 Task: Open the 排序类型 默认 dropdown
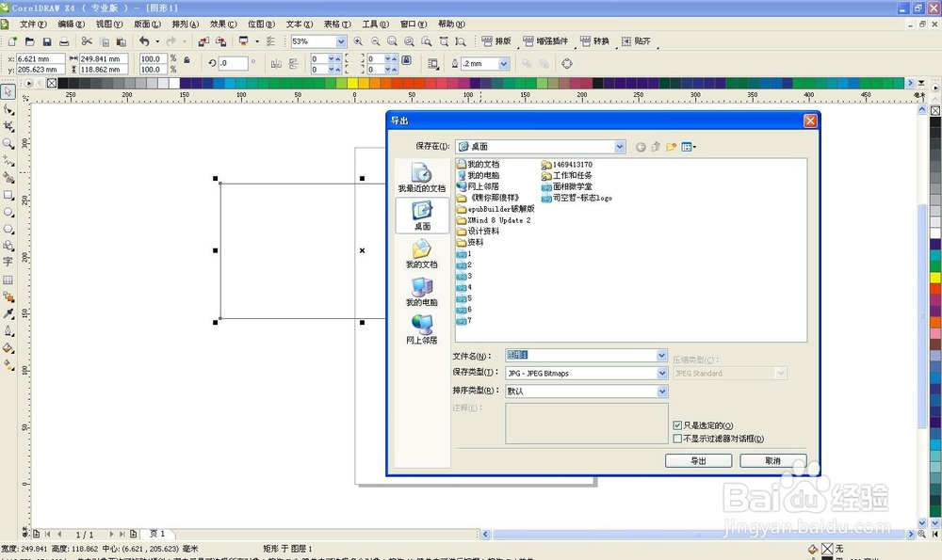[x=661, y=392]
